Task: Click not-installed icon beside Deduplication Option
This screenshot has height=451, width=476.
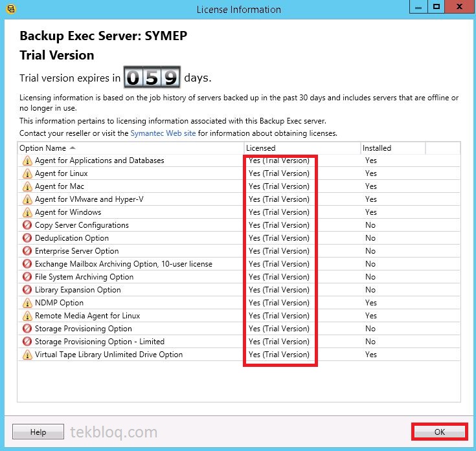Action: pos(27,238)
